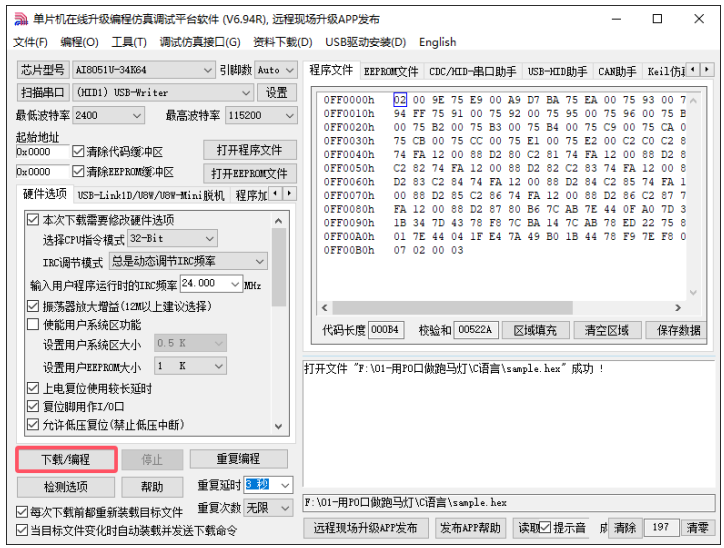Screen dimensions: 724x548
Task: Switch to USB-Link1D/U8W/U8W-Mini脱机 tab
Action: pyautogui.click(x=151, y=195)
